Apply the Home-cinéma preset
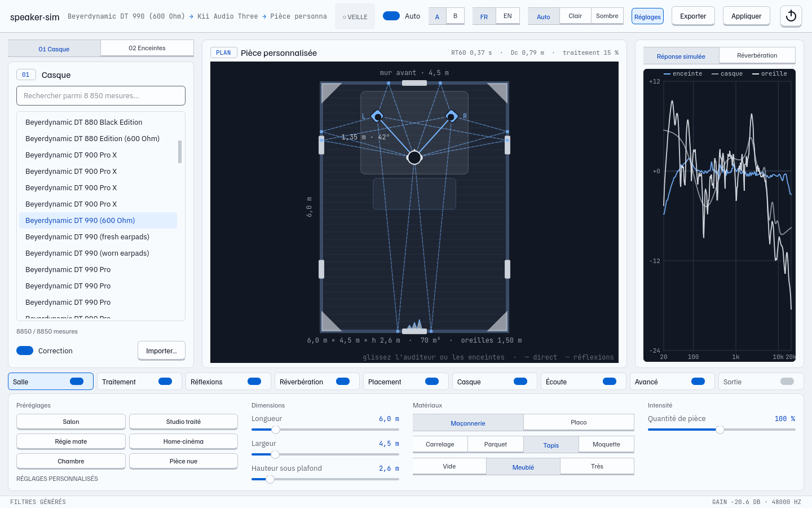This screenshot has height=508, width=812. point(183,441)
